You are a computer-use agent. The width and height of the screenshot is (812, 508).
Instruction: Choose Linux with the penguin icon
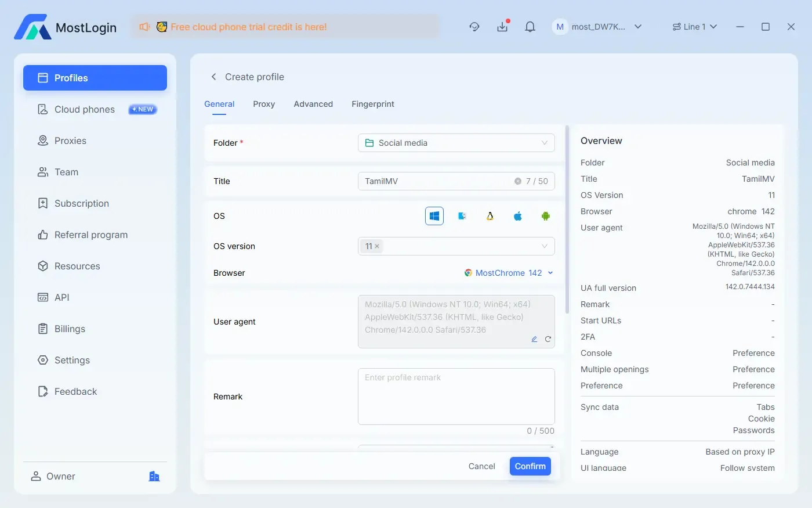[490, 215]
